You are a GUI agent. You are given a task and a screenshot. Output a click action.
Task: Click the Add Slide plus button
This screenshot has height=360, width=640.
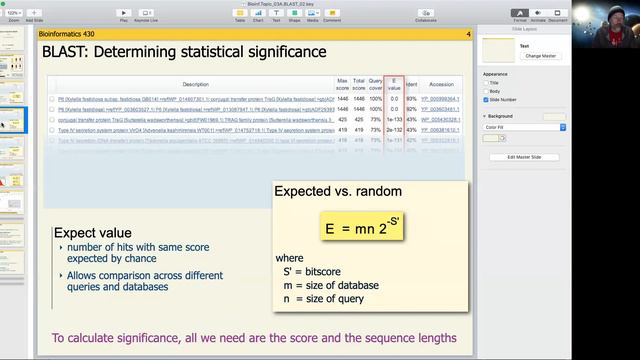point(34,13)
